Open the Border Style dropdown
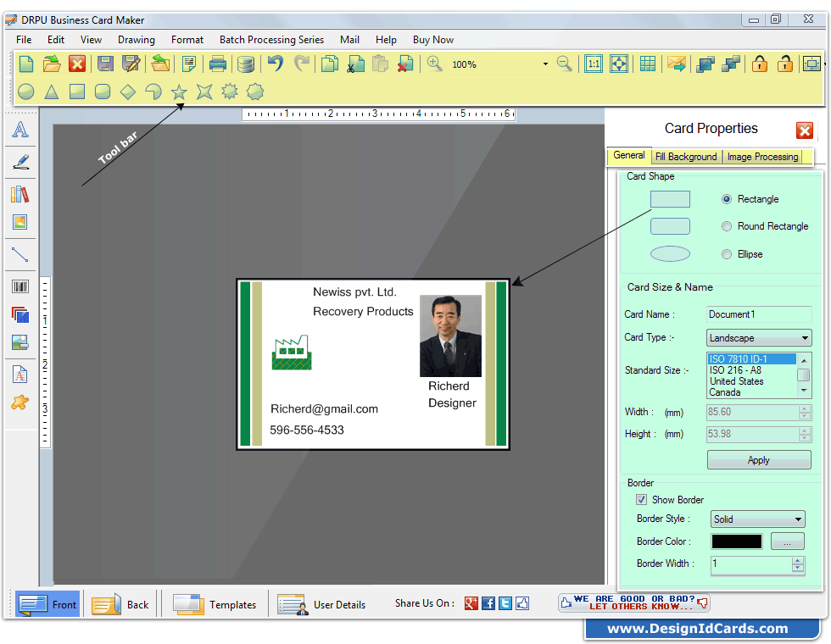The width and height of the screenshot is (831, 644). 757,519
